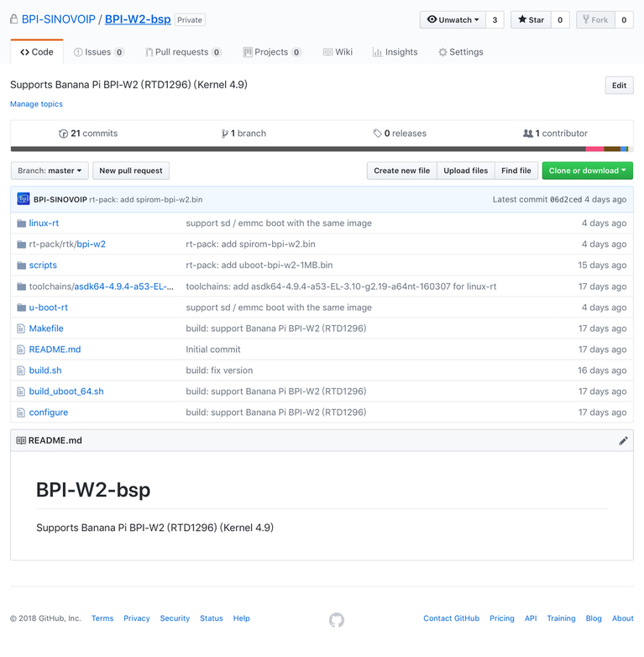Click 'Initial commit' message link

click(x=213, y=350)
